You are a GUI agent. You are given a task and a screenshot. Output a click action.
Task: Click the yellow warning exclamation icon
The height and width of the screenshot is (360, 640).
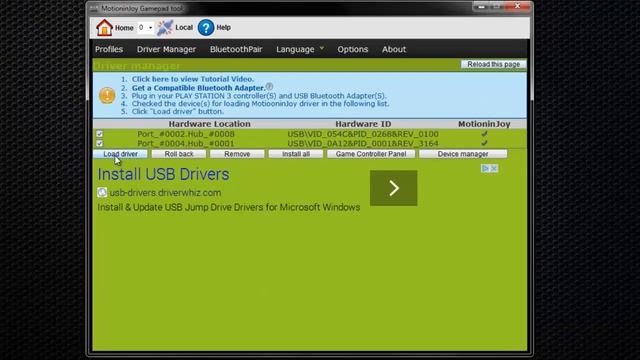point(107,96)
